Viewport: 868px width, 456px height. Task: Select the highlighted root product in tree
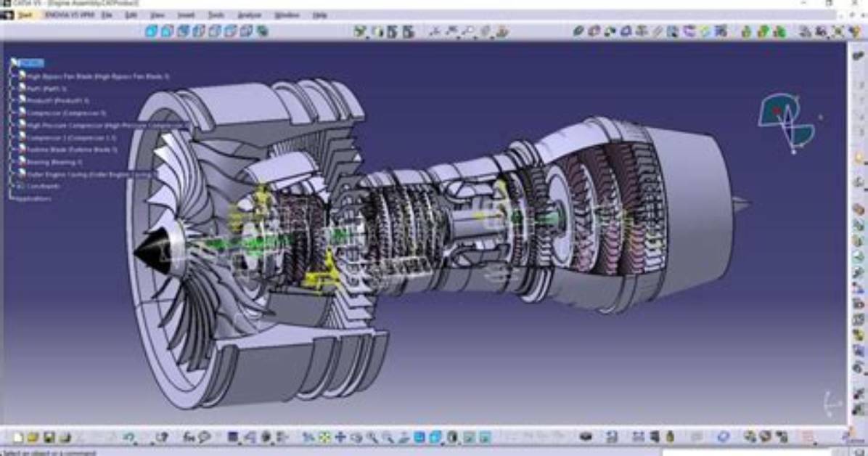tap(31, 63)
